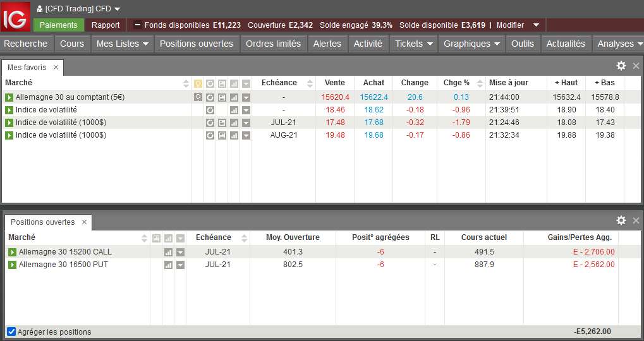Select the Mes favoris tab
644x341 pixels.
point(27,68)
